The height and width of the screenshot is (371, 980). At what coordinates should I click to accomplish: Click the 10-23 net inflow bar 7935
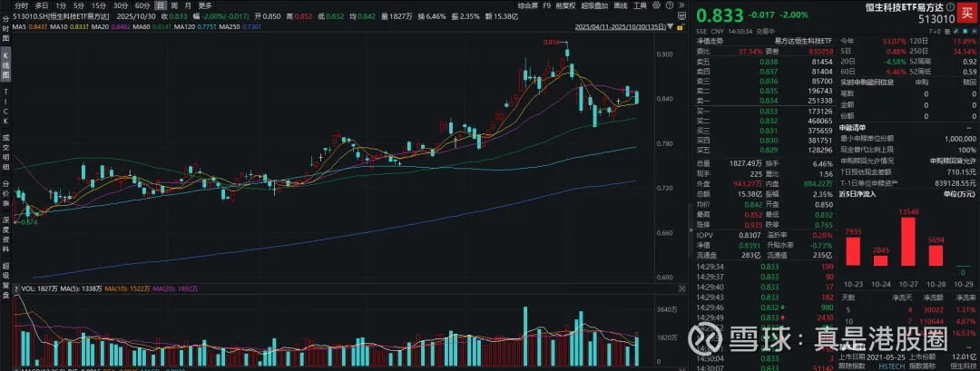pos(853,252)
